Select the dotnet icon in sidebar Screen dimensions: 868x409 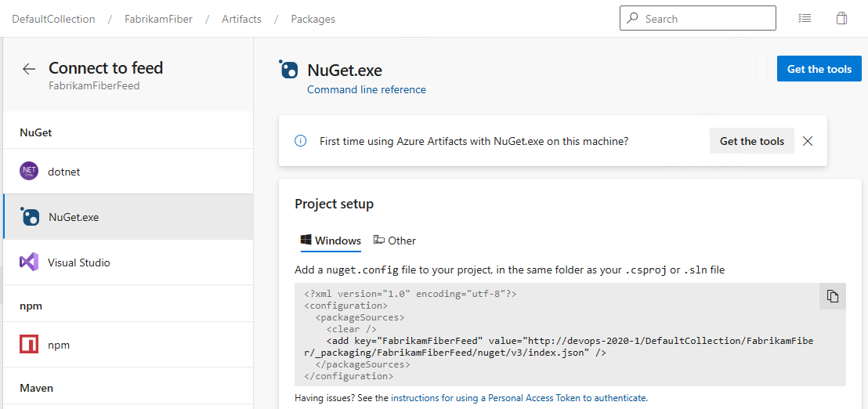(29, 172)
